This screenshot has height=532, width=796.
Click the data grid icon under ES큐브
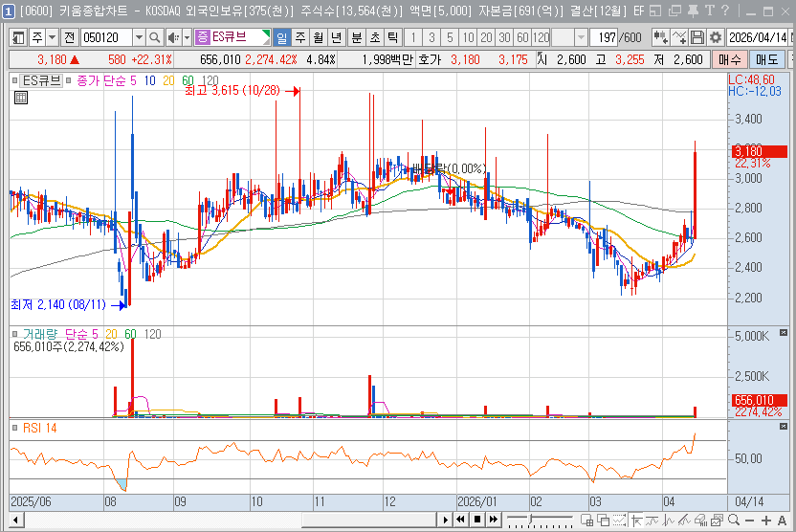tap(21, 98)
